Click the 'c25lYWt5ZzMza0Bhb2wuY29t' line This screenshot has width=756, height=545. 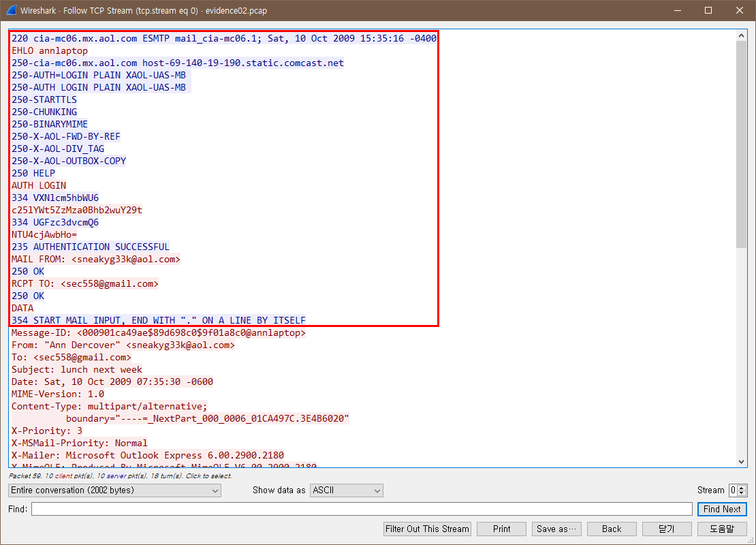(x=77, y=211)
